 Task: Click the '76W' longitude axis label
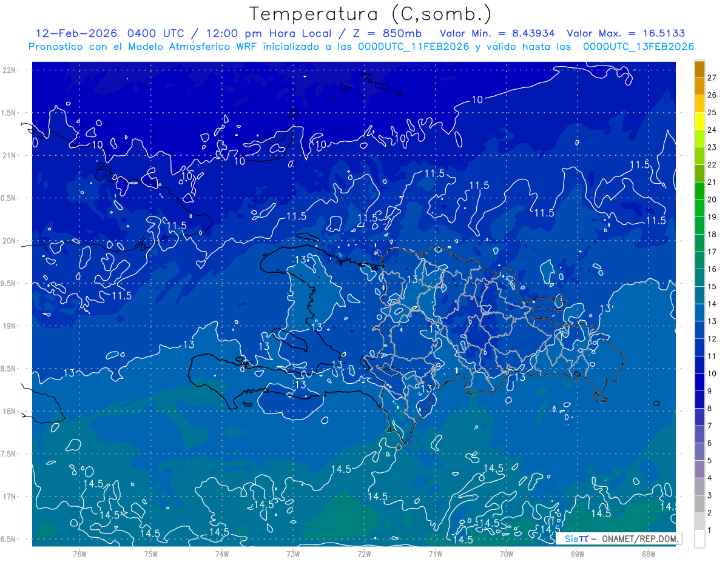[x=79, y=554]
